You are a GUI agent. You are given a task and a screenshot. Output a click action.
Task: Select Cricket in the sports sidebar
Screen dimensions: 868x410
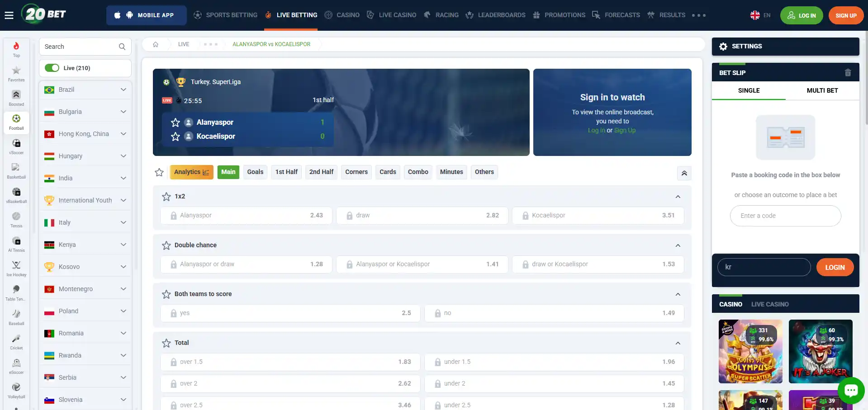point(16,342)
